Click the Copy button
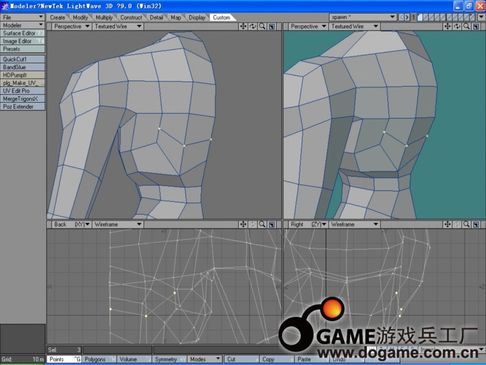 [x=277, y=359]
